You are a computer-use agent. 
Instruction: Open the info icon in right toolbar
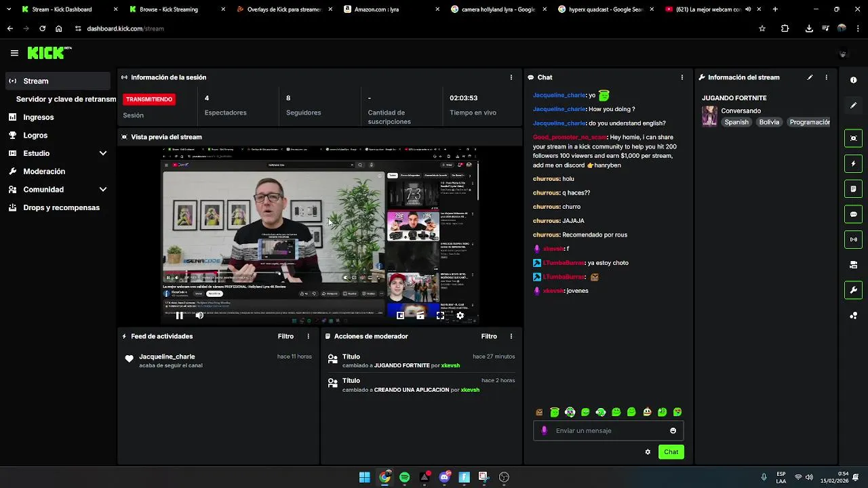tap(853, 80)
